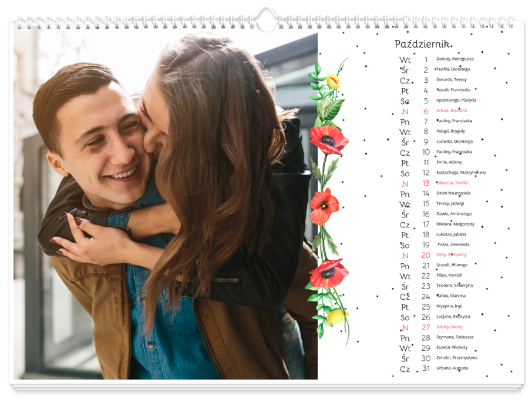Click the text "Emila, Aldony"

pos(449,162)
